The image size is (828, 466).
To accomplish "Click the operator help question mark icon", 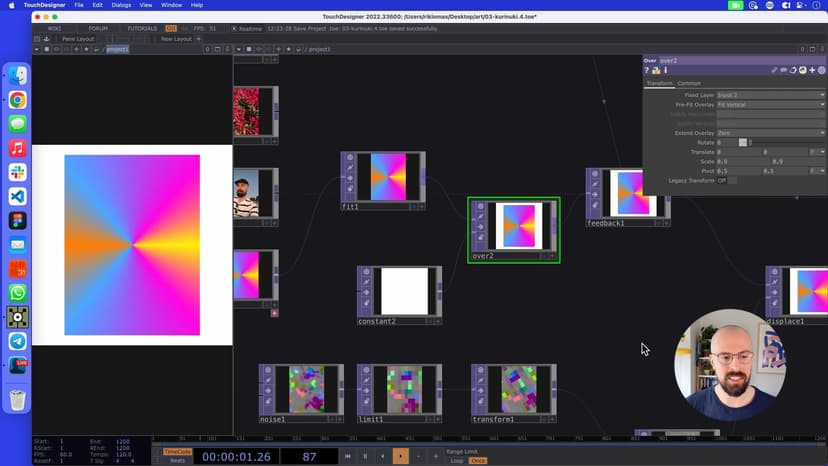I will tap(647, 71).
